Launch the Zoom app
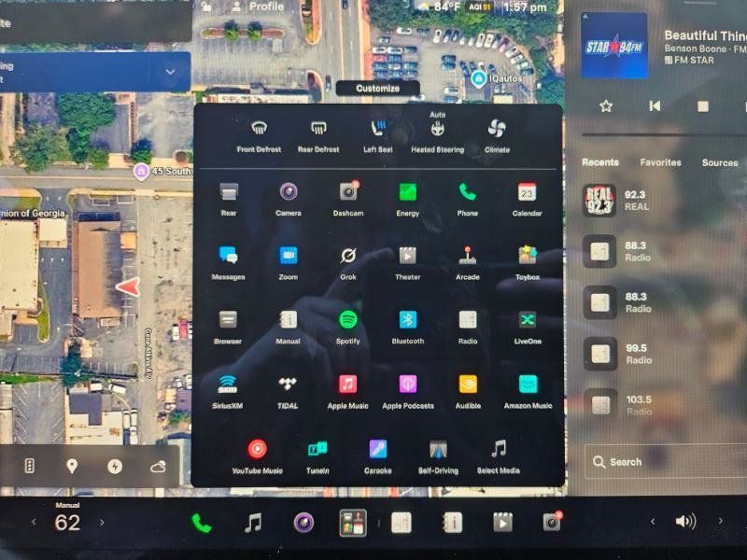 289,256
